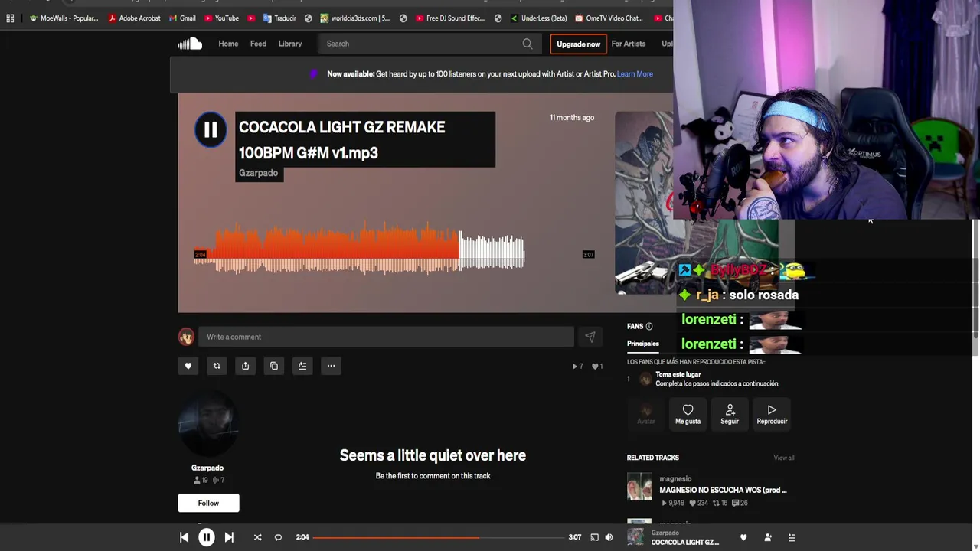Click the Fans info circle icon
Screen dimensions: 980x551
point(649,327)
